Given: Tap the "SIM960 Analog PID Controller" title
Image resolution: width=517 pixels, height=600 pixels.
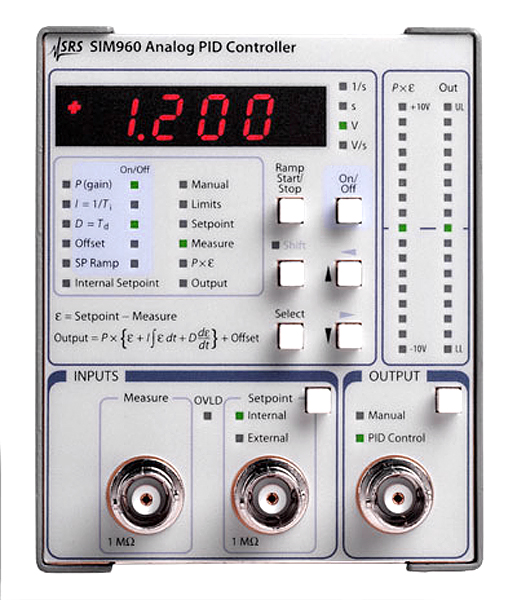Looking at the screenshot, I should pos(192,47).
